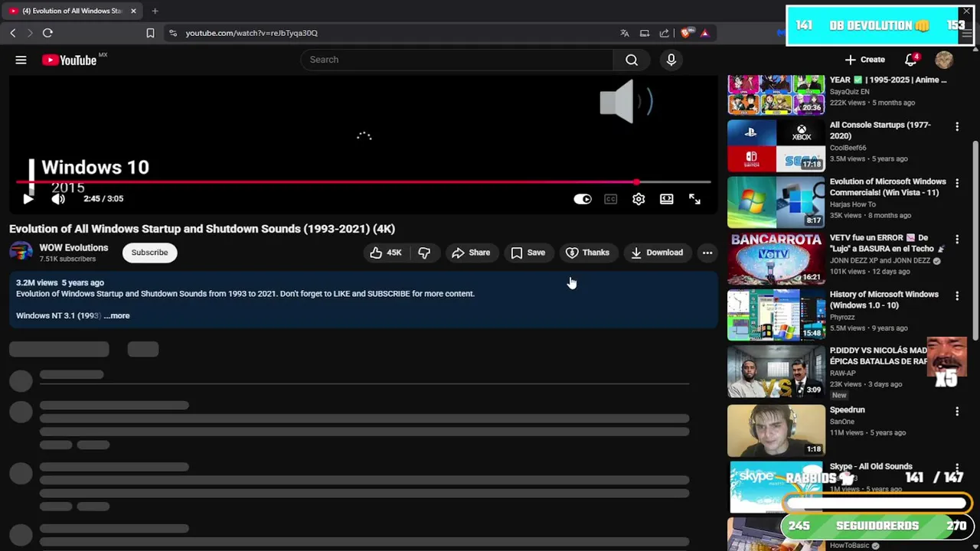Open Evolution of Microsoft Windows Commercials title

pos(888,187)
